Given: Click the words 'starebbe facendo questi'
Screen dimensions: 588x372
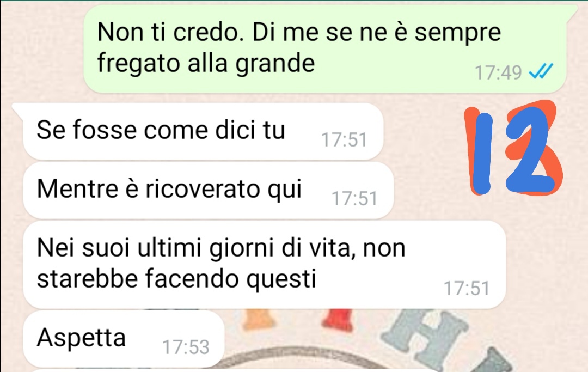Looking at the screenshot, I should pos(176,279).
